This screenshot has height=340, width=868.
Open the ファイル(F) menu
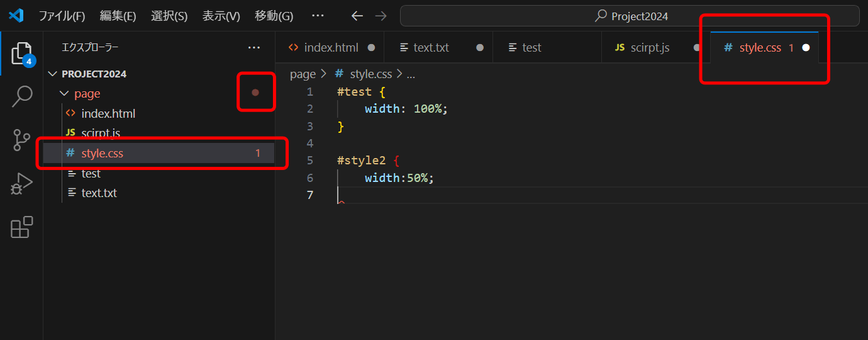click(62, 16)
